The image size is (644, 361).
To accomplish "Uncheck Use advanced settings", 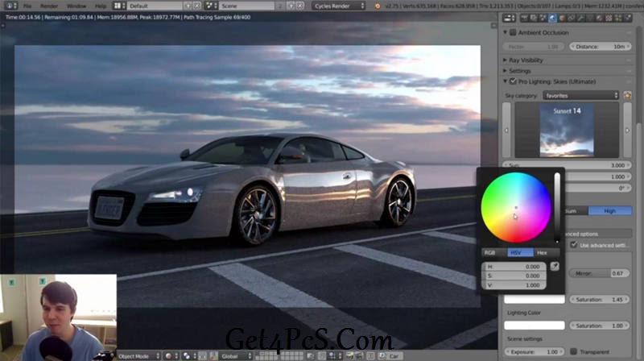I will click(x=574, y=245).
